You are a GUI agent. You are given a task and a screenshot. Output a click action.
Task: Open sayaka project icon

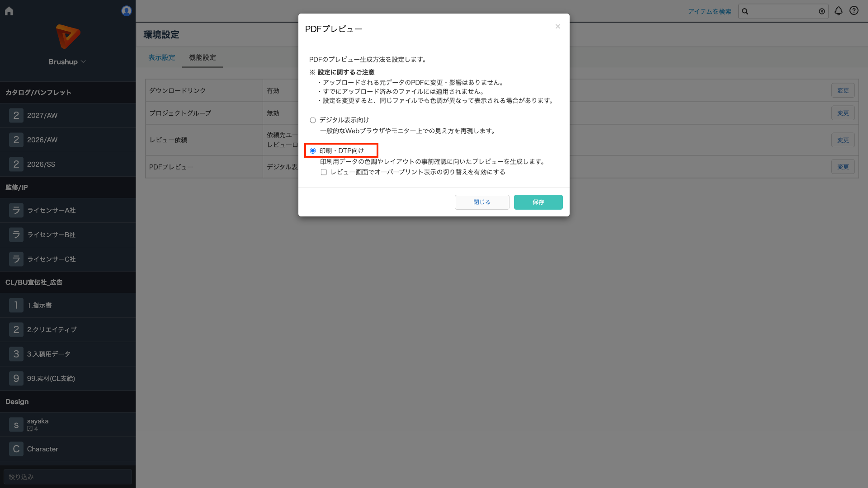[x=16, y=424]
